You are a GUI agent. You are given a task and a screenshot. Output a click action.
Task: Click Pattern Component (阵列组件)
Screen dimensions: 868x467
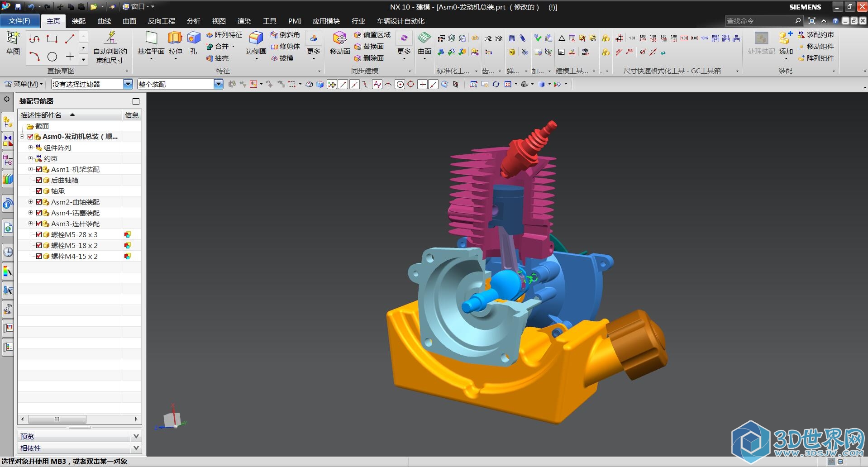click(816, 58)
